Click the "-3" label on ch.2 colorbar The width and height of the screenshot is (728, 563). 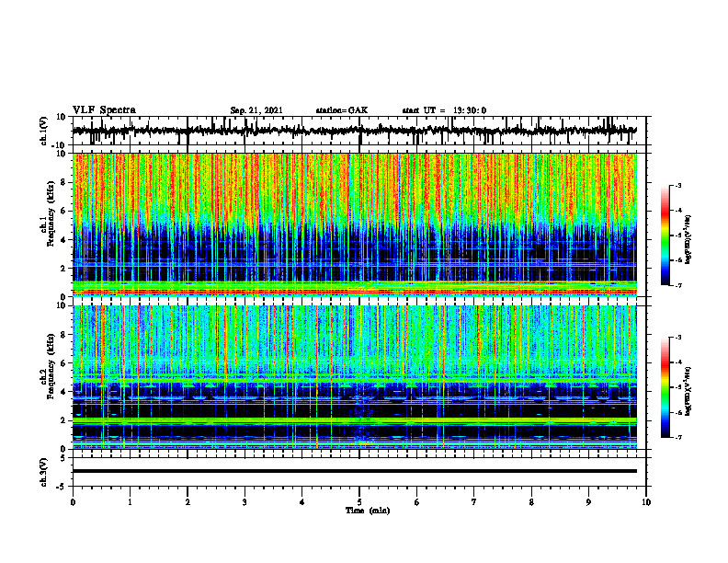677,338
